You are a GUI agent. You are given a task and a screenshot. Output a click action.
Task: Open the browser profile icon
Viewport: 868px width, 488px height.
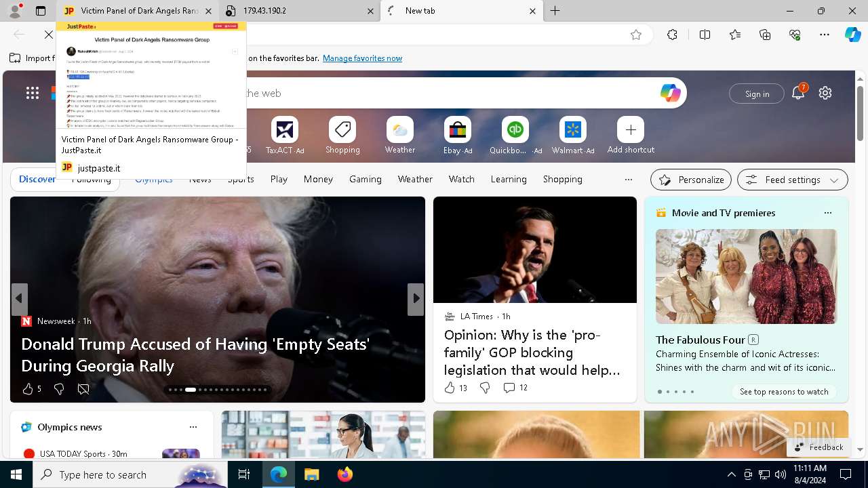coord(14,11)
